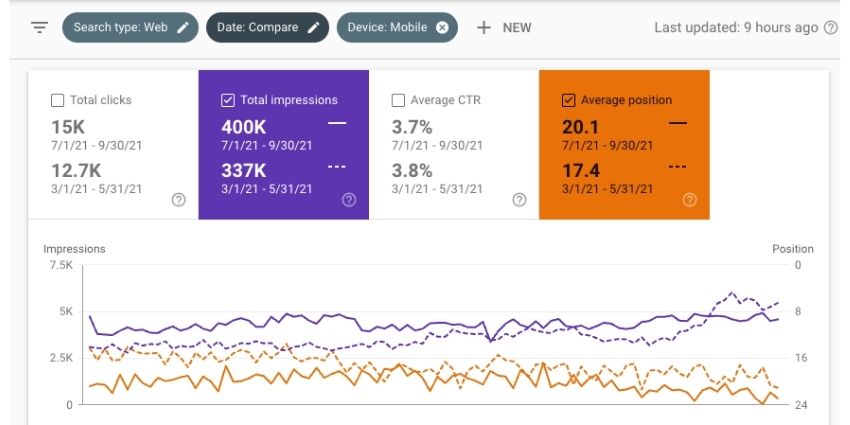The image size is (850, 425).
Task: Click the 16 position axis tick
Action: pos(801,358)
